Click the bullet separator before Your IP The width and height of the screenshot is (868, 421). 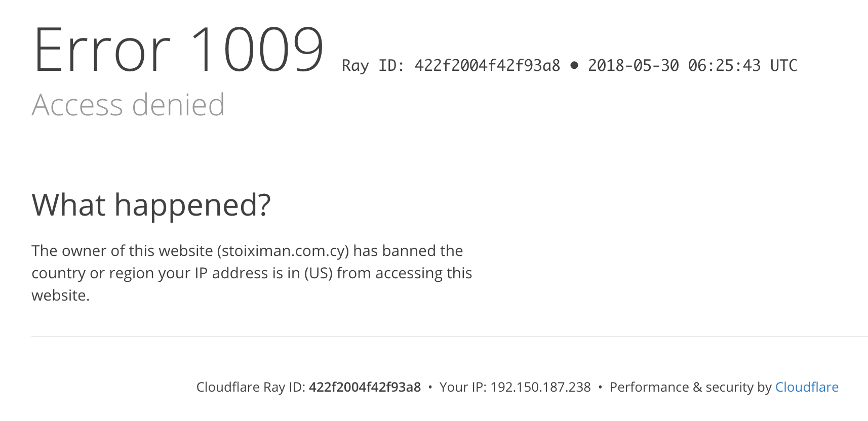430,387
